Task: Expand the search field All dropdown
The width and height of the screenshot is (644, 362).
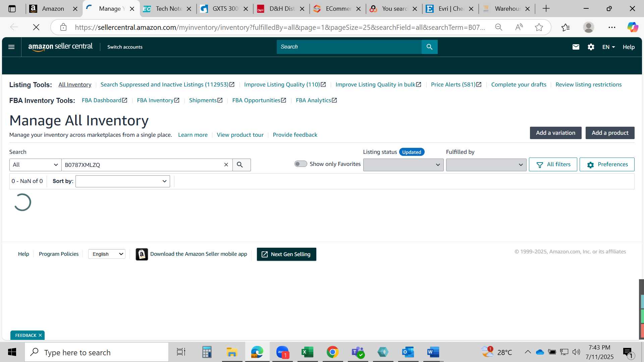Action: pos(35,165)
